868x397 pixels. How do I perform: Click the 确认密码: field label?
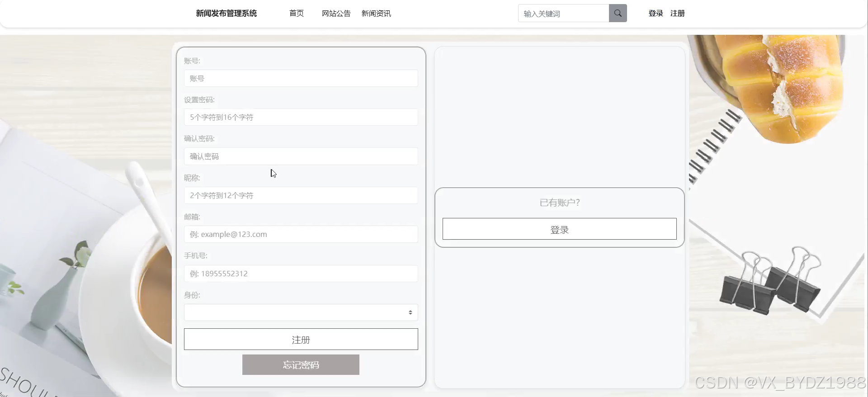click(x=199, y=139)
